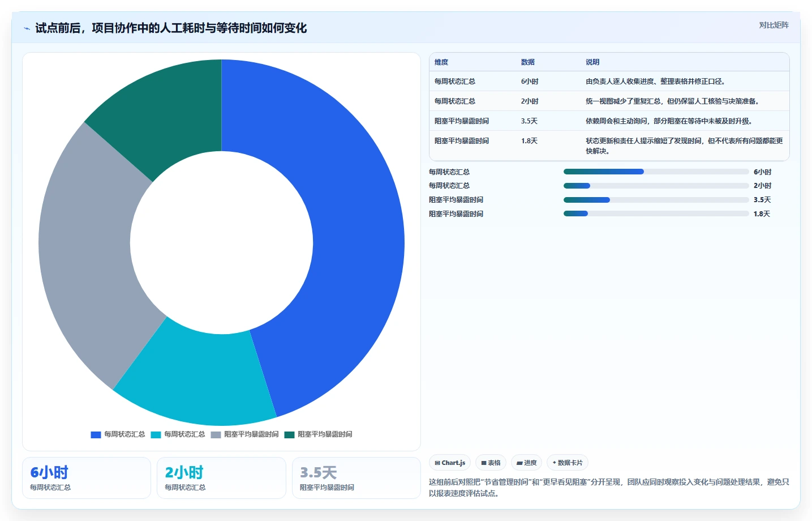Click description 依赖周会和主动询问
The height and width of the screenshot is (521, 812).
(669, 121)
